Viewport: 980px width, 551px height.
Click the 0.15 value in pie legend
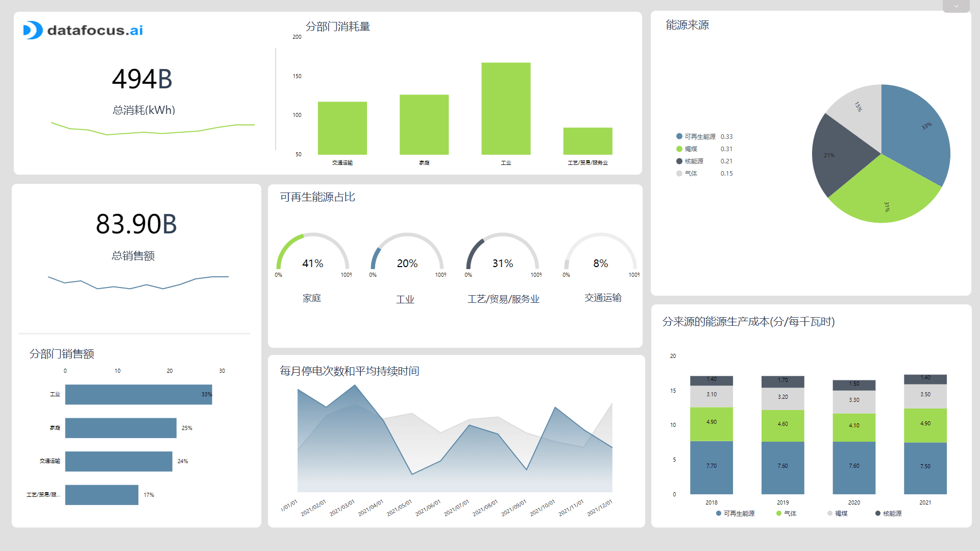(x=726, y=173)
